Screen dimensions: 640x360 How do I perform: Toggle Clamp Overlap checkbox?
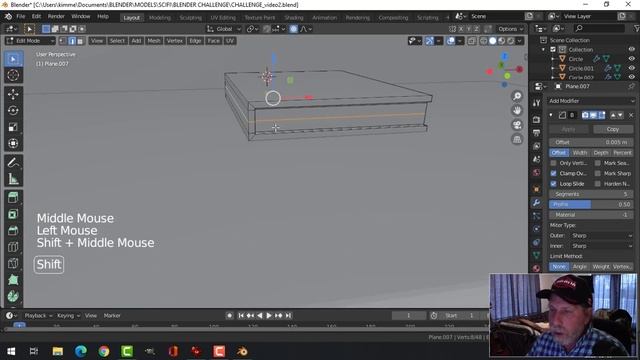click(x=553, y=173)
